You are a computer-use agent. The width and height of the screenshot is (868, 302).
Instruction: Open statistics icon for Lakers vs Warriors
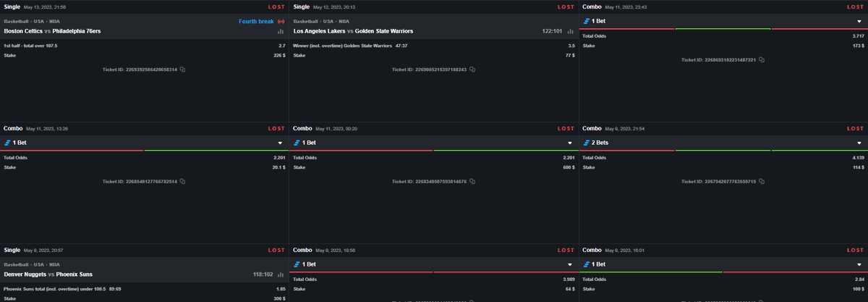click(x=570, y=32)
